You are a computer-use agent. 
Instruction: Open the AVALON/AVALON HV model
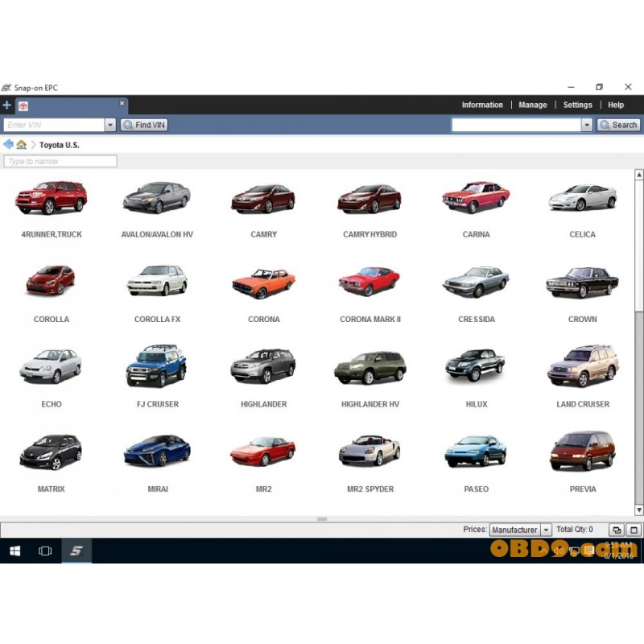coord(157,209)
